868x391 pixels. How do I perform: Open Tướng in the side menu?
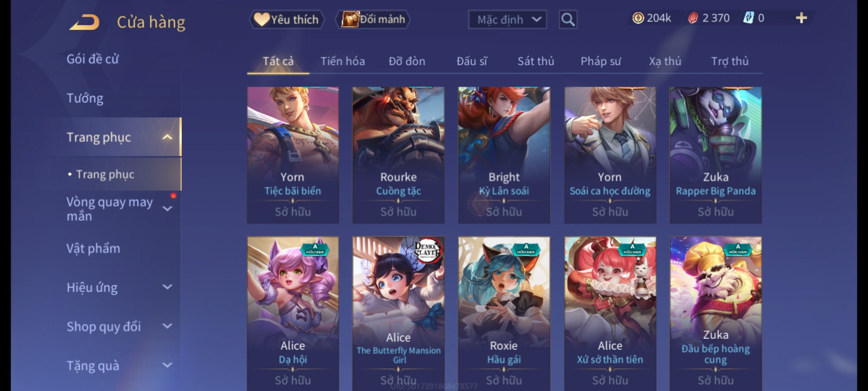pos(85,98)
